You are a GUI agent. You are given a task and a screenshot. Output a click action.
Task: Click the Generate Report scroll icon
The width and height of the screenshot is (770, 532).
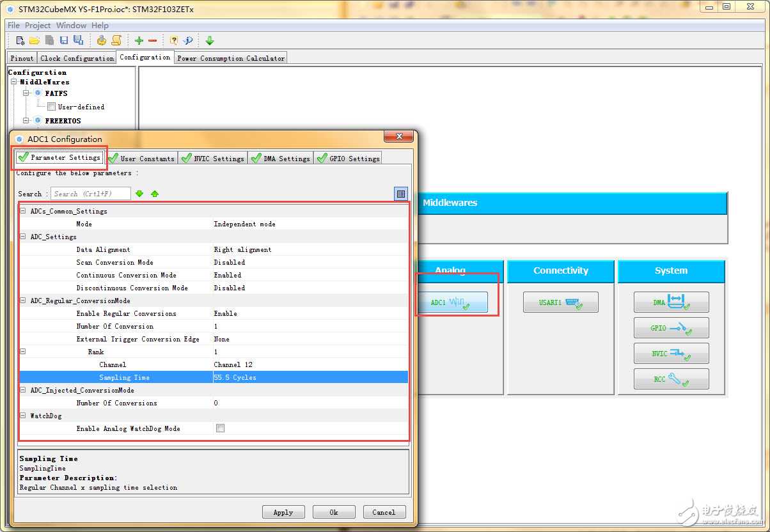pos(116,40)
